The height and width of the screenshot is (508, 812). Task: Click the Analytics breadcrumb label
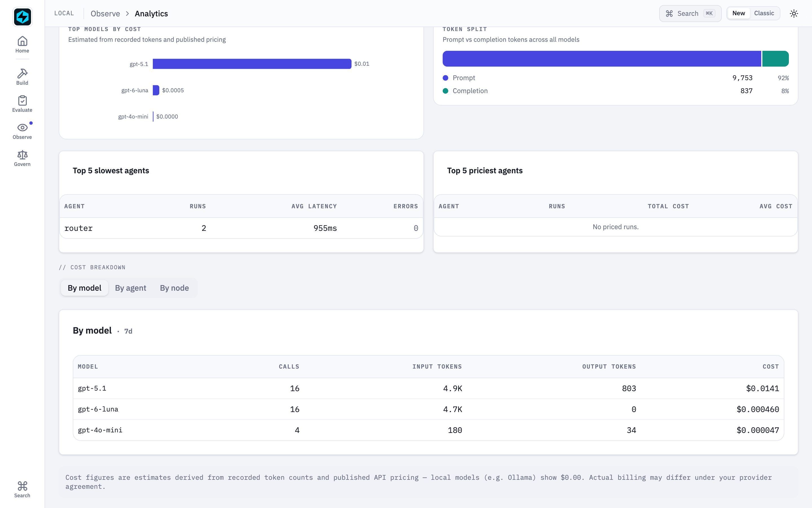coord(151,14)
